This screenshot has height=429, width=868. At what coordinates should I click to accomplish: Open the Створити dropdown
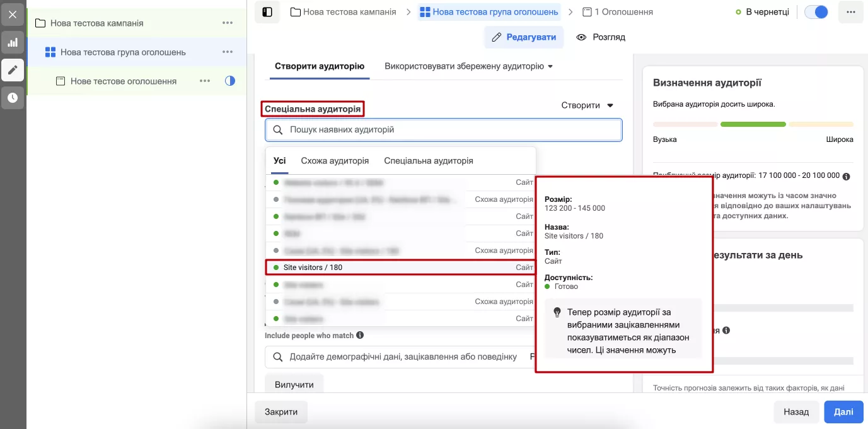[587, 106]
